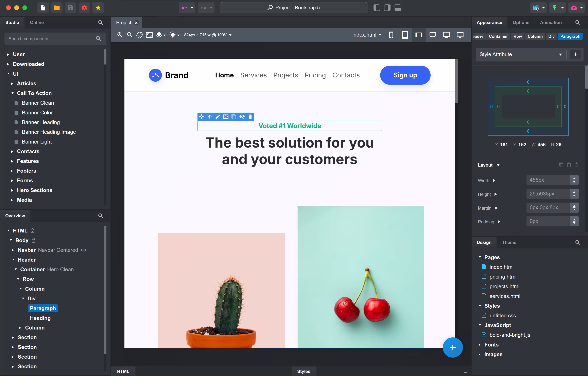588x376 pixels.
Task: Switch to the Theme tab
Action: tap(509, 242)
